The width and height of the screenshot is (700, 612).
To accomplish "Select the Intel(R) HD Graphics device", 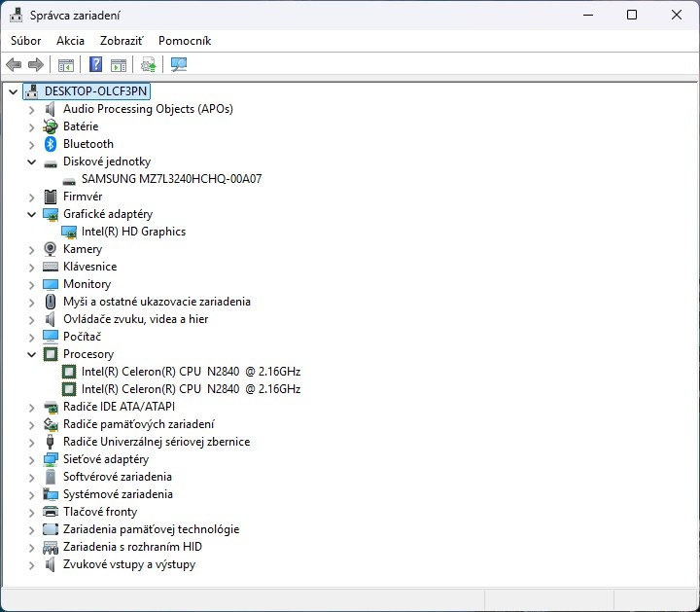I will click(x=133, y=232).
